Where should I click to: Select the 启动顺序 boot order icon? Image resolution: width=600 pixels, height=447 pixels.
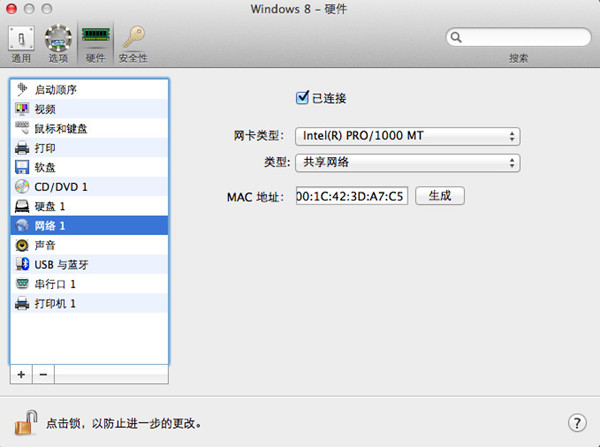[x=22, y=90]
